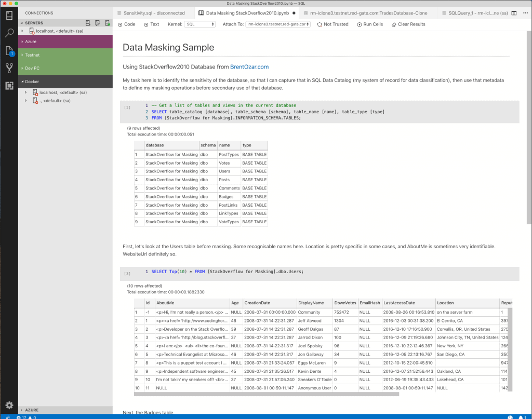532x419 pixels.
Task: Click the feedback smiley in status bar
Action: click(510, 417)
